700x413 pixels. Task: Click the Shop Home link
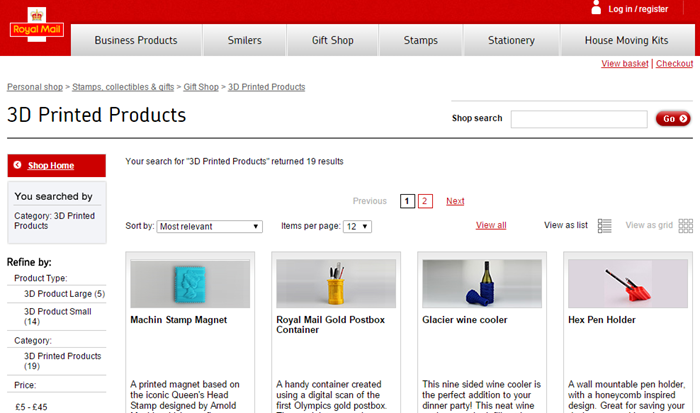click(51, 166)
